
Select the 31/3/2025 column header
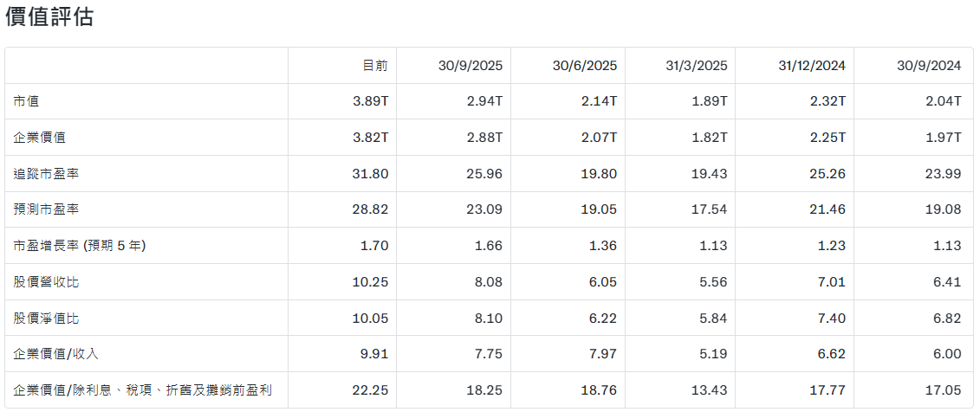pos(697,66)
